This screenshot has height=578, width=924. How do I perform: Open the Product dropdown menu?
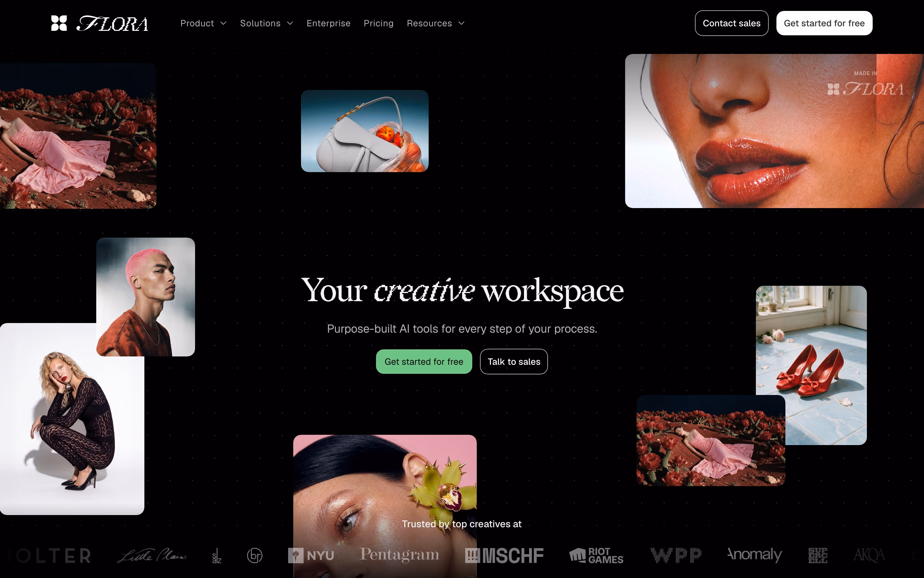click(203, 23)
